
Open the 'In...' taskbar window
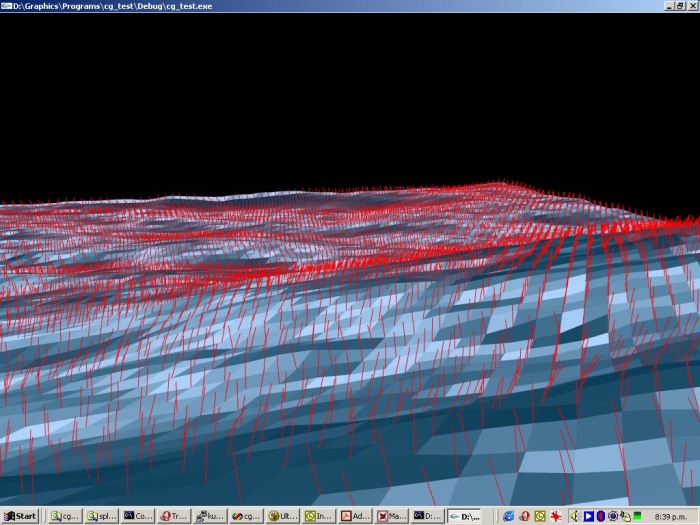tap(318, 516)
